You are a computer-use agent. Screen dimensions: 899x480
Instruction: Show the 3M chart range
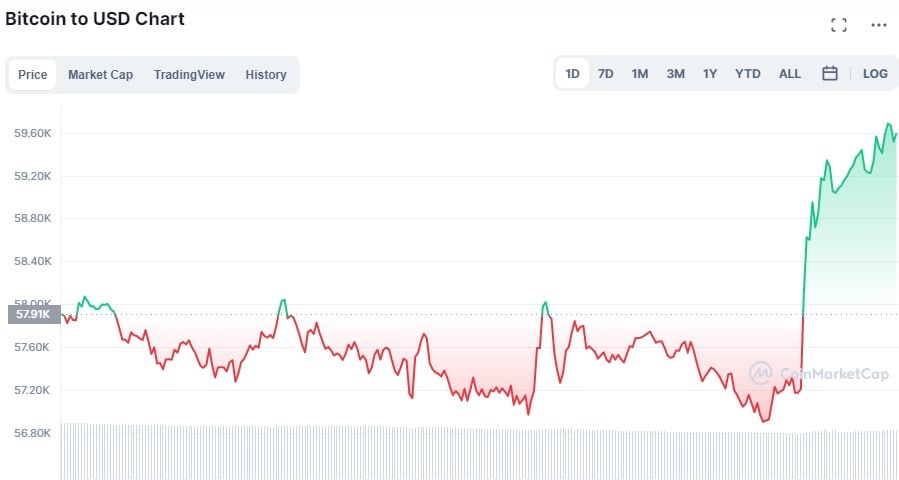point(676,74)
